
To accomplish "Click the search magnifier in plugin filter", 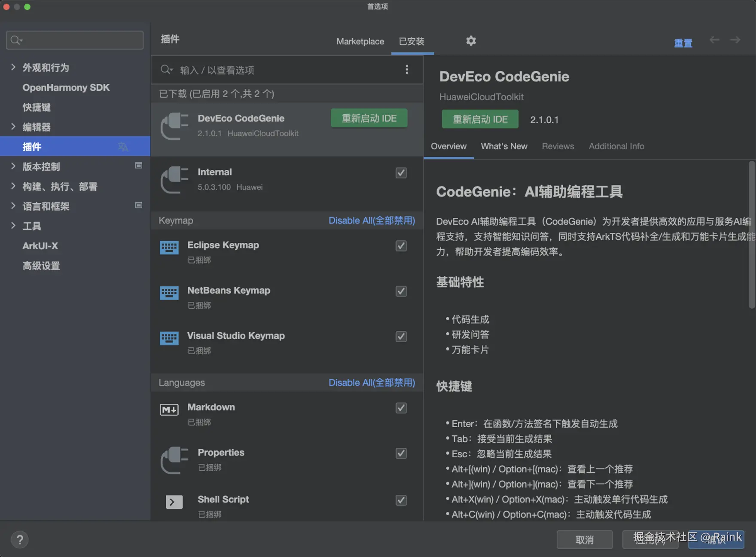I will [x=166, y=70].
